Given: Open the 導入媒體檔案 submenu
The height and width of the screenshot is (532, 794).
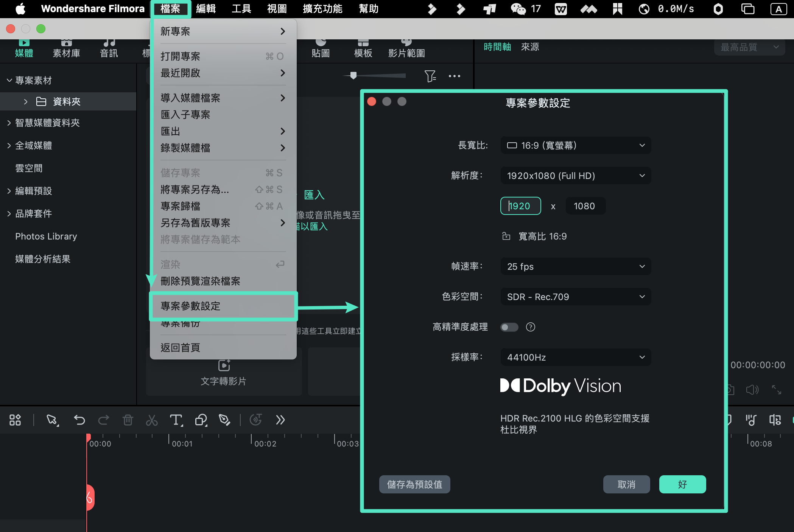Looking at the screenshot, I should pyautogui.click(x=223, y=98).
